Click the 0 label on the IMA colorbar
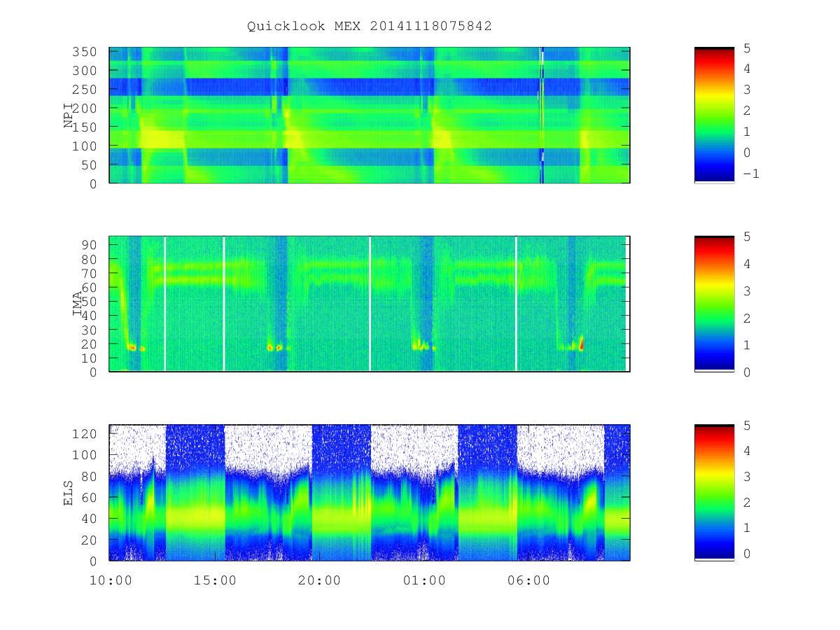 click(747, 372)
